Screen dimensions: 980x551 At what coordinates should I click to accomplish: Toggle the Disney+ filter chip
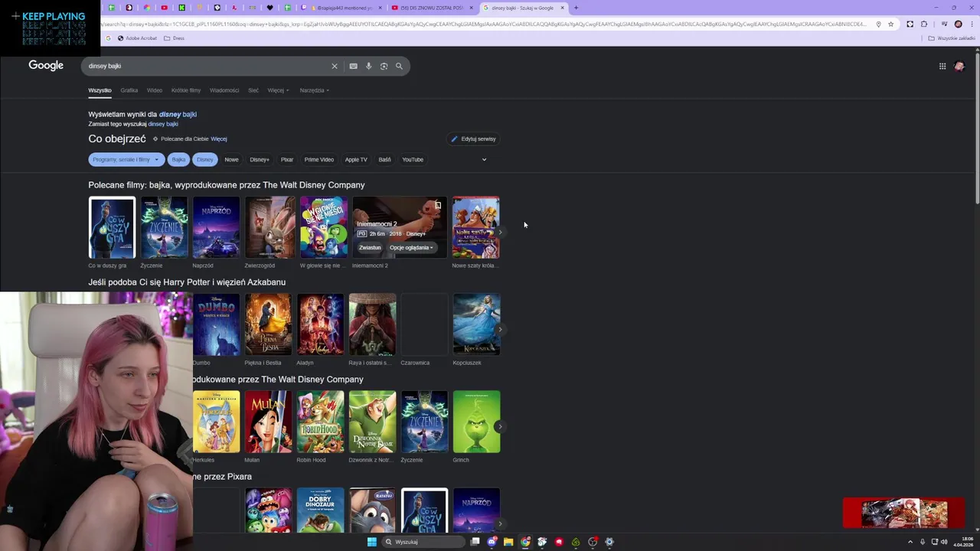[260, 159]
